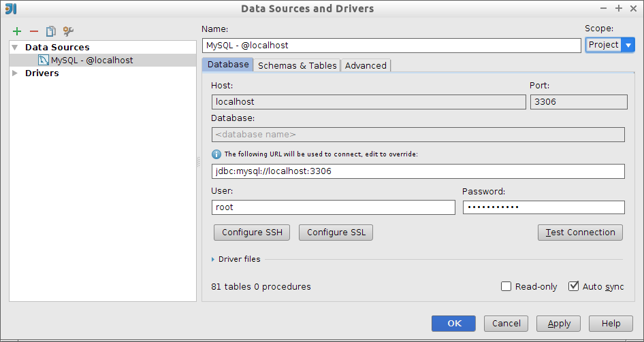
Task: Close the Data Sources and Drivers dialog
Action: [633, 9]
